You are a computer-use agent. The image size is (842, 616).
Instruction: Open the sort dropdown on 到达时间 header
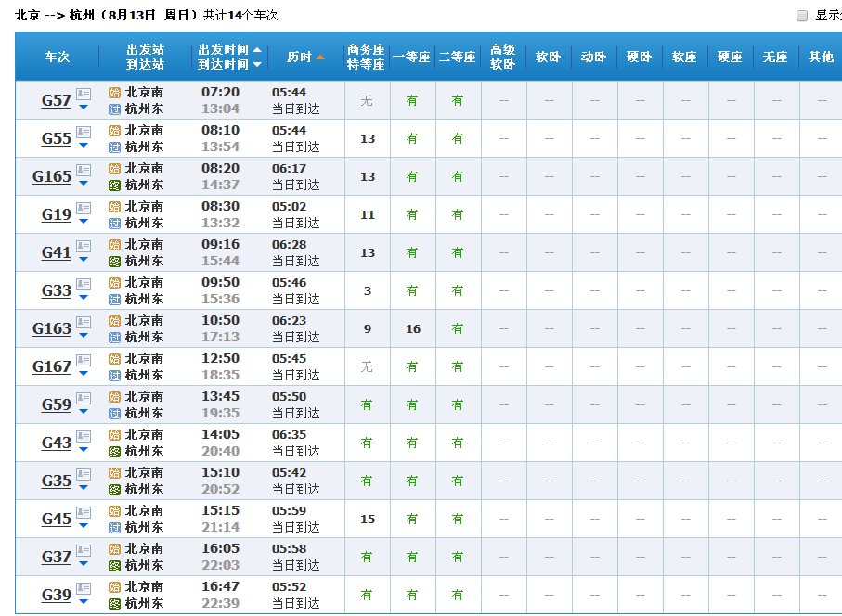pyautogui.click(x=257, y=63)
